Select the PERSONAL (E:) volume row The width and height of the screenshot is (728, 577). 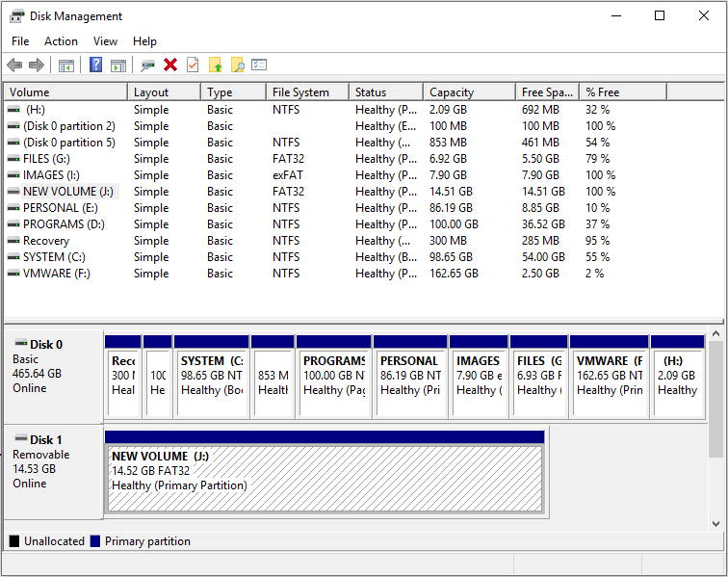tap(362, 208)
